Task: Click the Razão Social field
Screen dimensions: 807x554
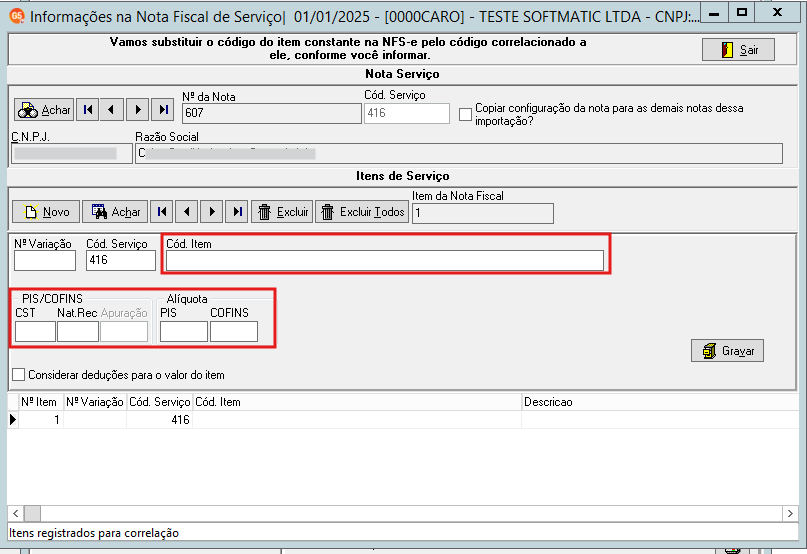Action: click(459, 153)
